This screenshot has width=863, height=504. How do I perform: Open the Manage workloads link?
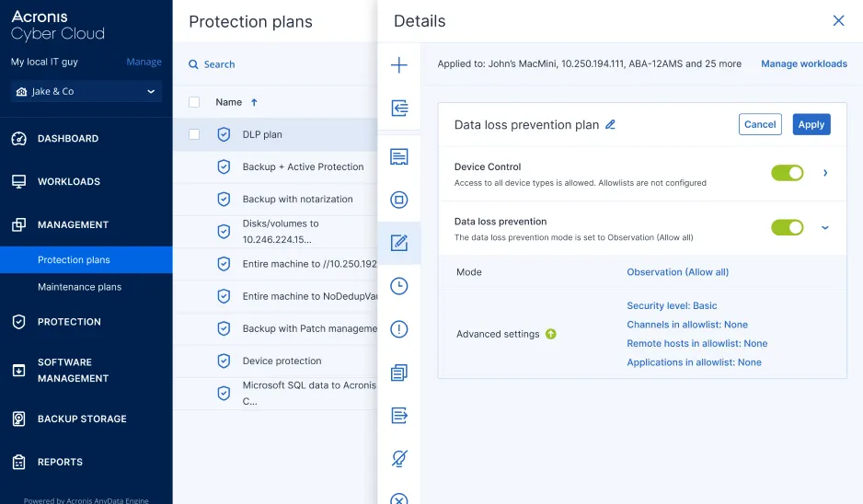[x=804, y=64]
